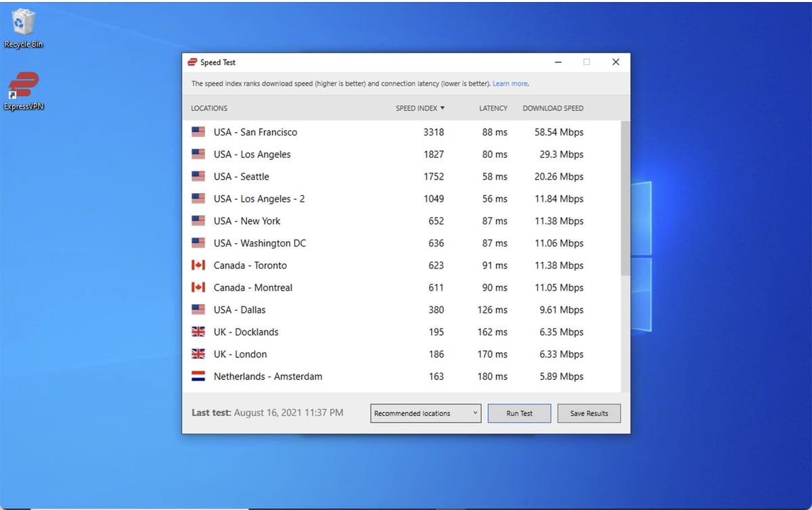Select the Netherlands - Amsterdam location name

click(x=268, y=377)
